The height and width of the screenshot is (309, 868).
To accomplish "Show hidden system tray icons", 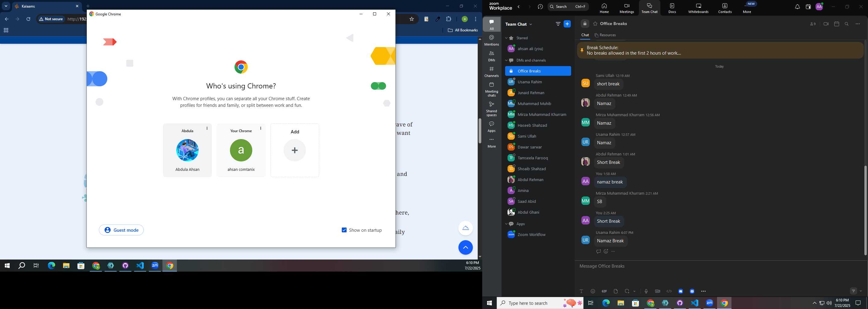I will tap(814, 303).
